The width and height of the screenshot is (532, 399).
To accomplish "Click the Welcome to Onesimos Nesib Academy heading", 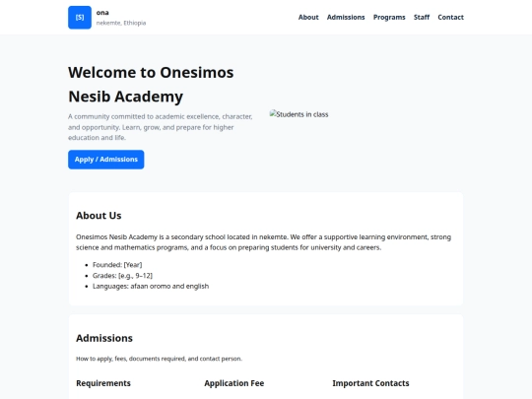I will pos(151,84).
